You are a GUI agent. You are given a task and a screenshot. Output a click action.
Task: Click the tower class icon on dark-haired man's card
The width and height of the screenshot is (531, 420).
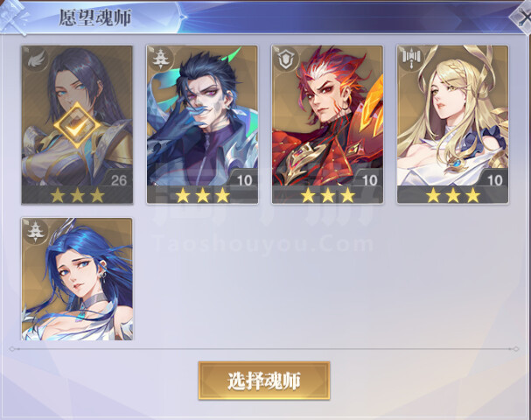point(159,59)
